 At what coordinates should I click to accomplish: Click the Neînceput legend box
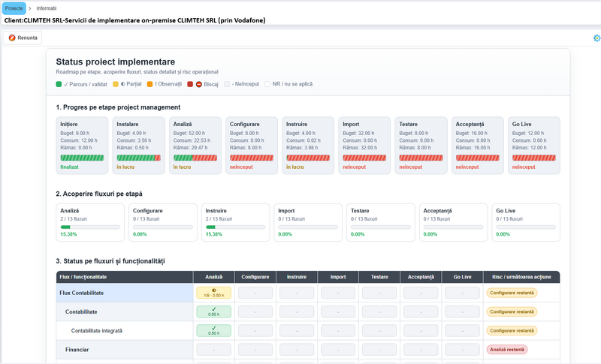pyautogui.click(x=227, y=84)
